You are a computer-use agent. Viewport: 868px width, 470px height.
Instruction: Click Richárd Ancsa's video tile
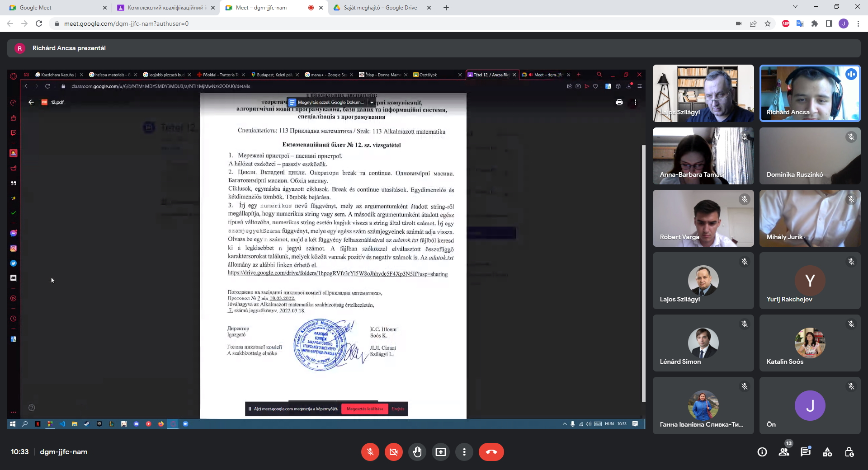coord(810,93)
